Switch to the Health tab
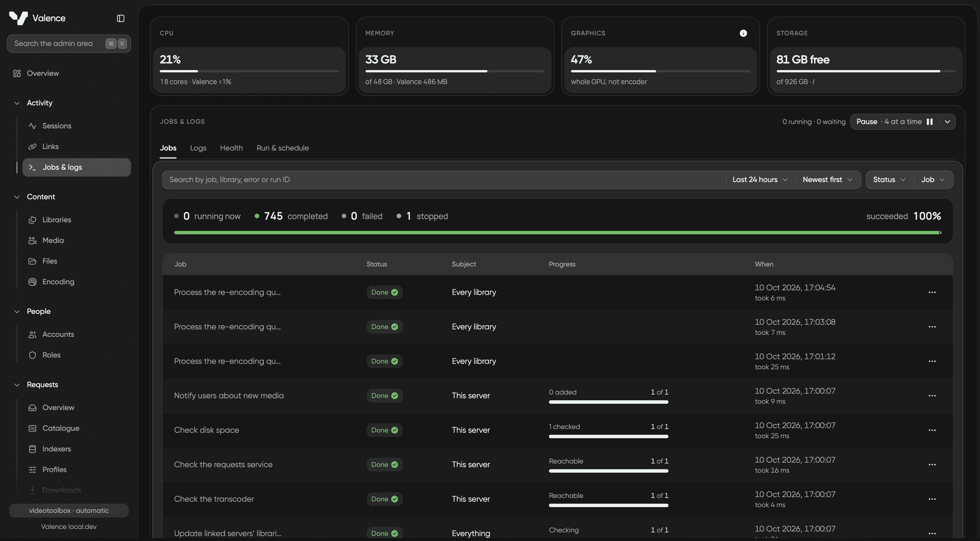This screenshot has height=541, width=980. (231, 148)
